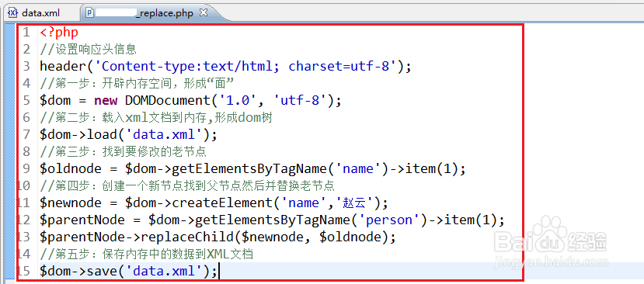The height and width of the screenshot is (284, 644).
Task: Click line number 15 in the gutter
Action: coord(24,271)
